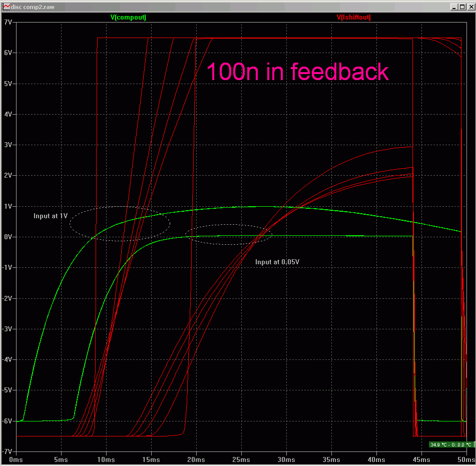
Task: Click the 50ms time axis label
Action: (x=466, y=459)
